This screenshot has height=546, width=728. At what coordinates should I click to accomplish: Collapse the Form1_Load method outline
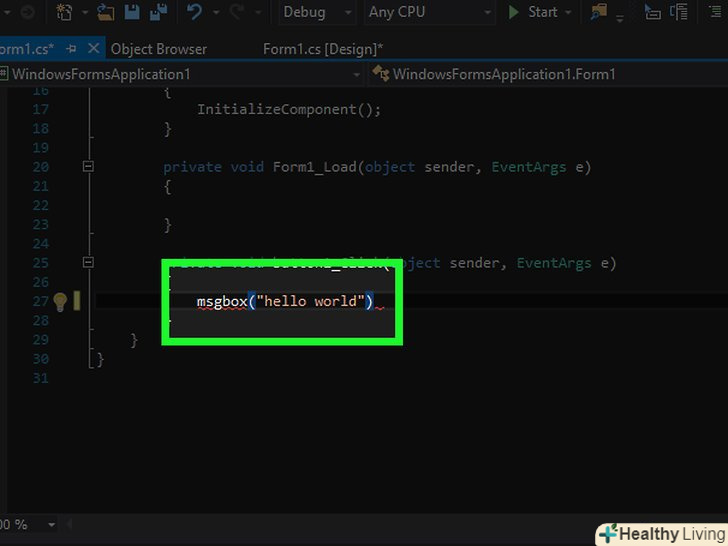coord(88,166)
